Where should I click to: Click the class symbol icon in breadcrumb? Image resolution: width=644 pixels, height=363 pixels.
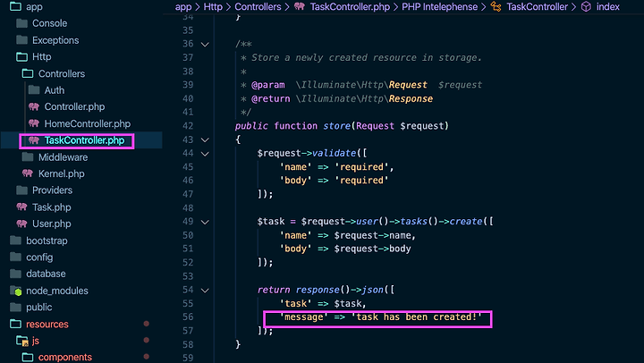coord(496,6)
